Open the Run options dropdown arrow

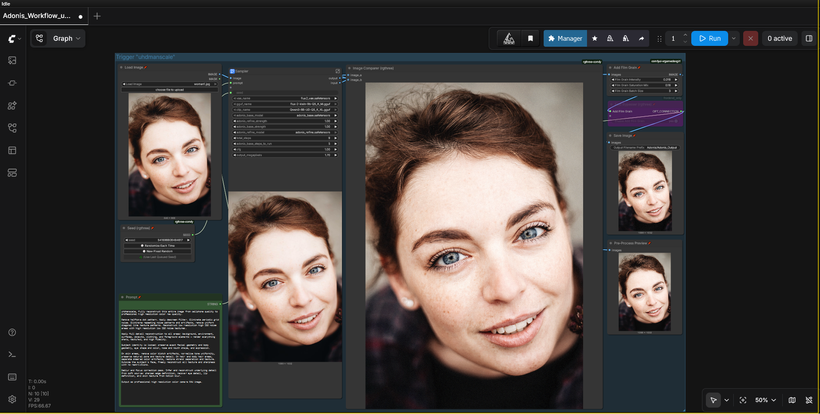[x=734, y=38]
